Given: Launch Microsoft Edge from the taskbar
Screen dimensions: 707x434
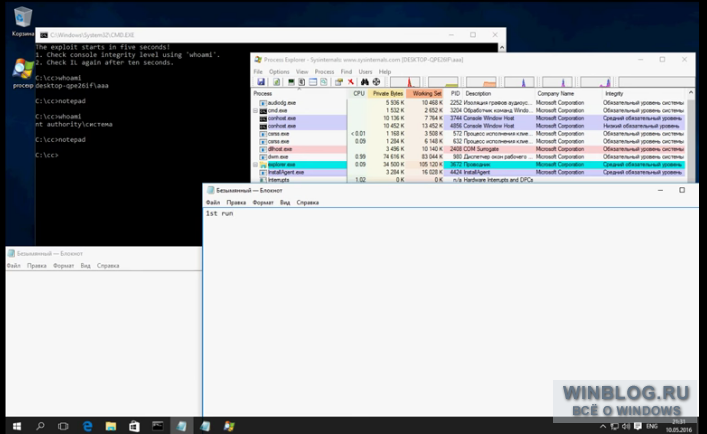Looking at the screenshot, I should [87, 426].
